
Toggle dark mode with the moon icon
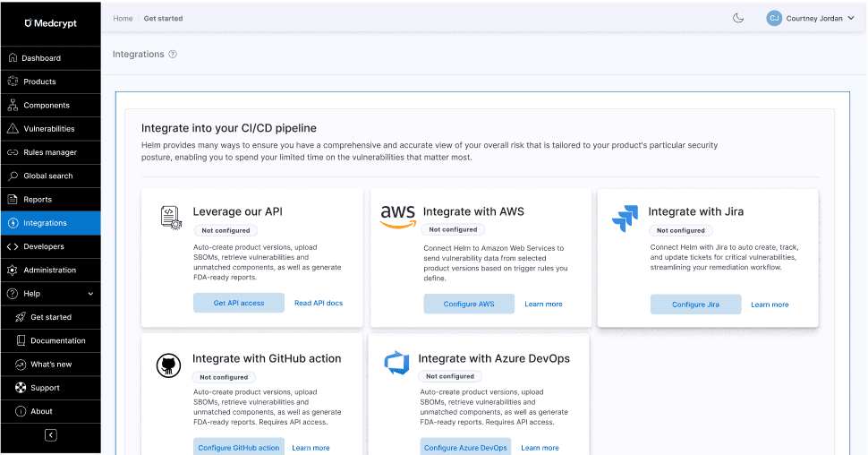[x=738, y=18]
